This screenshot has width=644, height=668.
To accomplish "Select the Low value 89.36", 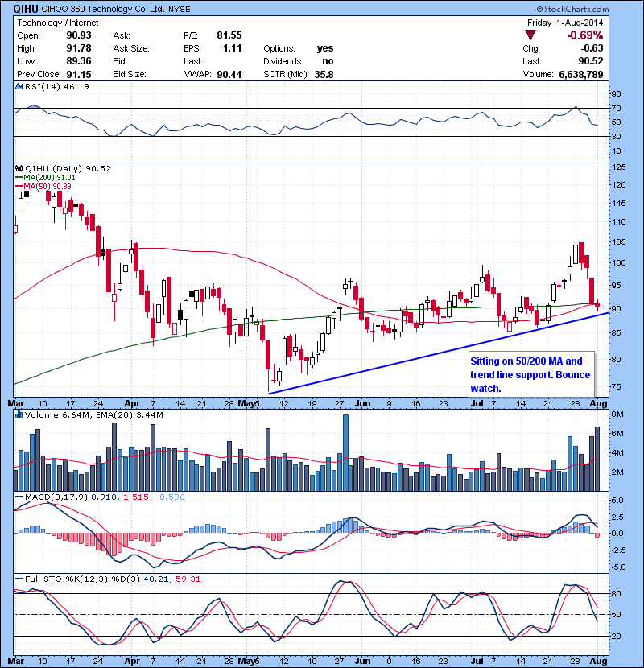I will pyautogui.click(x=79, y=61).
